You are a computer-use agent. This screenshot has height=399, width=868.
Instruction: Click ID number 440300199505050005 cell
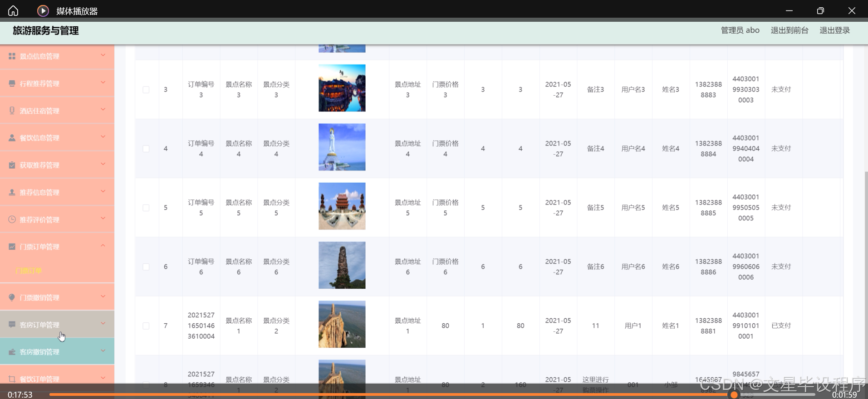click(746, 208)
